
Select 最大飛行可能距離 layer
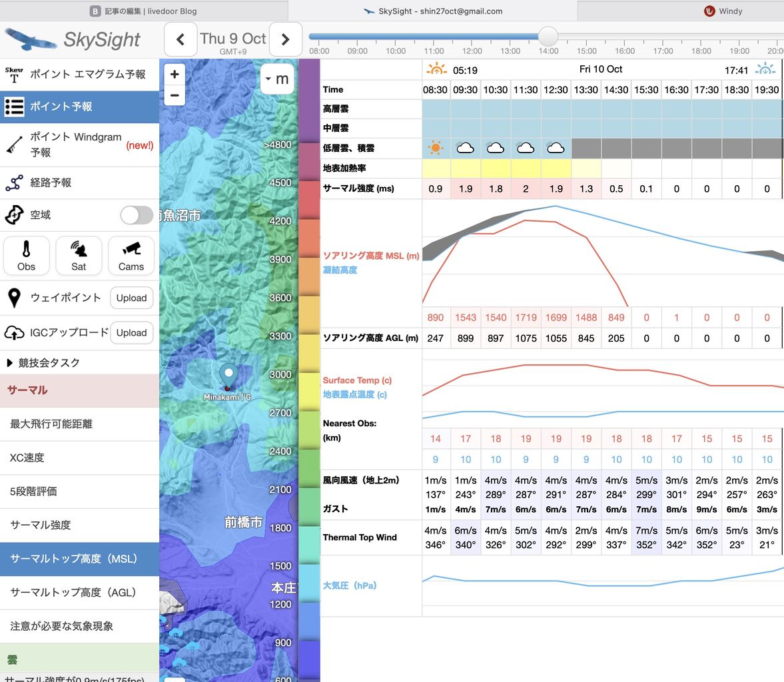tap(79, 424)
